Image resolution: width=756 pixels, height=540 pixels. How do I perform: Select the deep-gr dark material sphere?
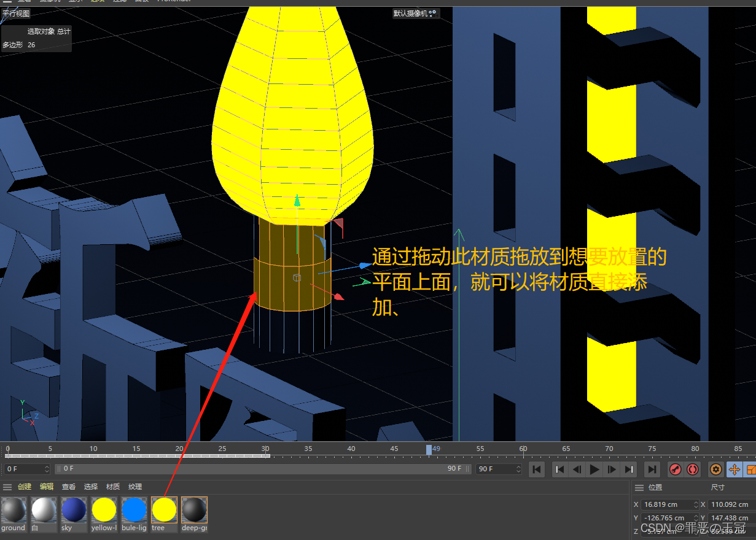point(194,510)
